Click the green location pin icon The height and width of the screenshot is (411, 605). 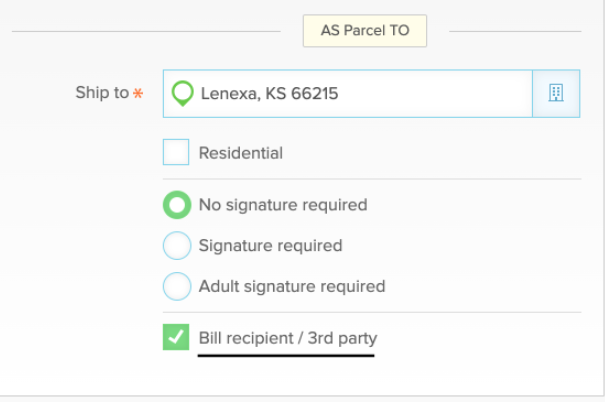[x=183, y=93]
